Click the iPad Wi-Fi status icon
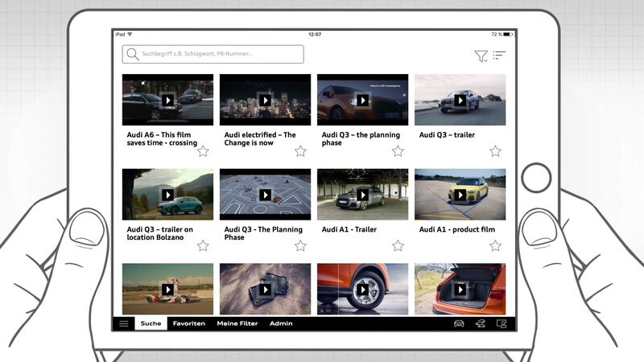 click(130, 34)
